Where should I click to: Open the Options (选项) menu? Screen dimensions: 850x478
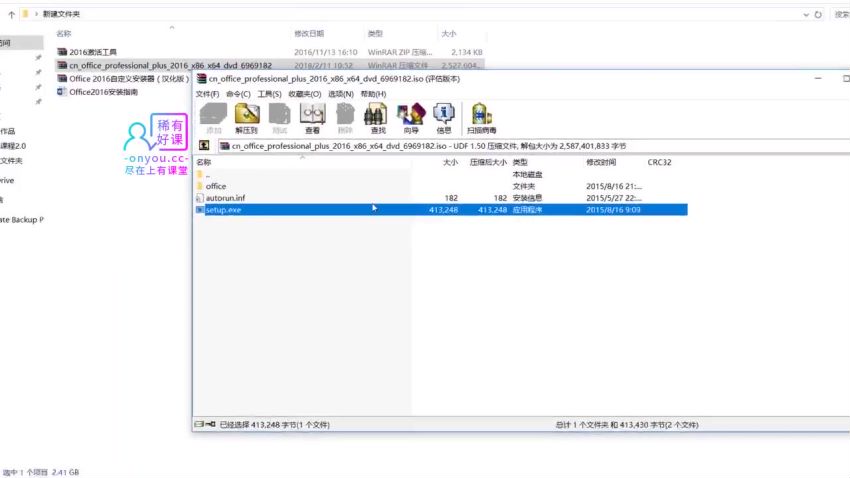340,94
